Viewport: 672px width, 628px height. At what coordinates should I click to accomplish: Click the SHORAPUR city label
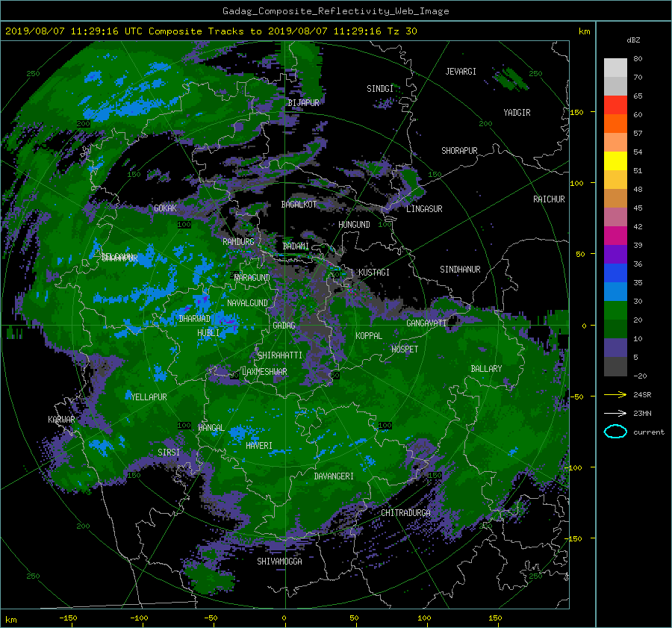pyautogui.click(x=459, y=151)
